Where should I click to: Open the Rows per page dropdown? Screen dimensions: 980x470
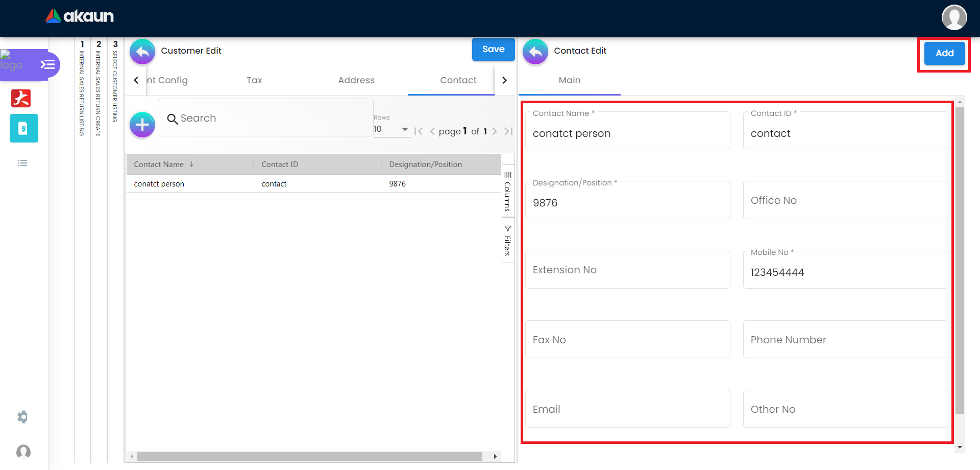391,129
